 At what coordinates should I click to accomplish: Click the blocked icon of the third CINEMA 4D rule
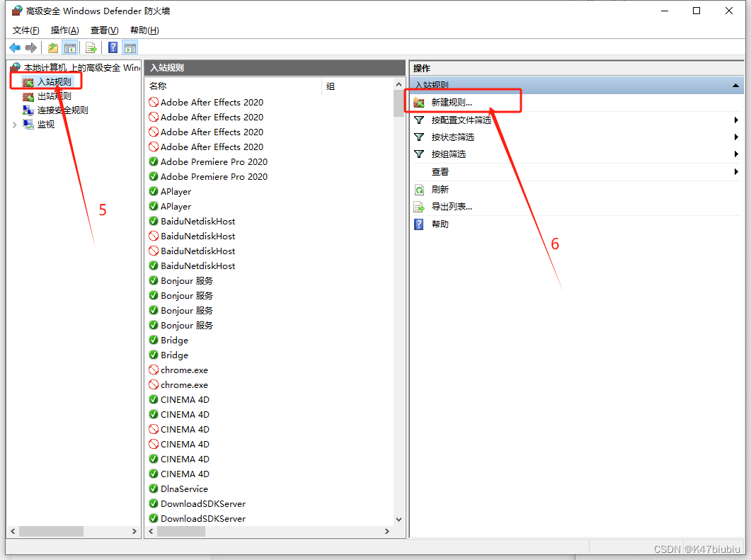154,429
